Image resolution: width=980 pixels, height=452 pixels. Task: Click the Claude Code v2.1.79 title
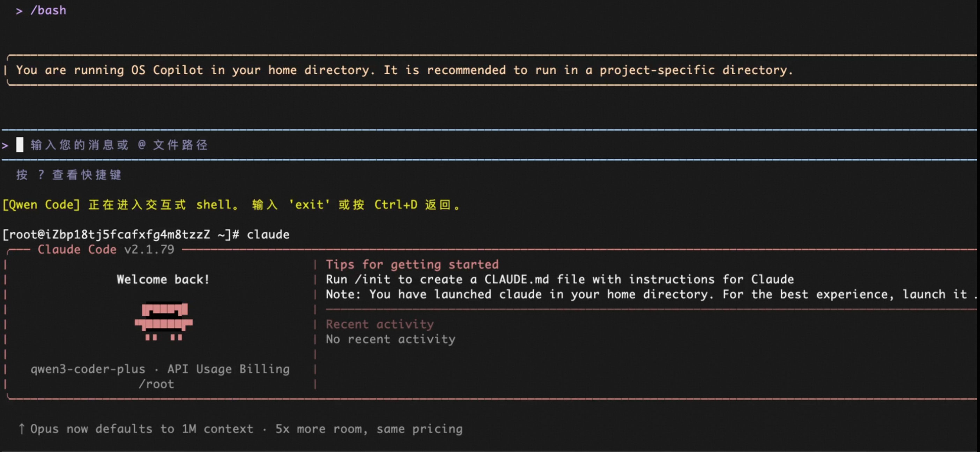[106, 249]
